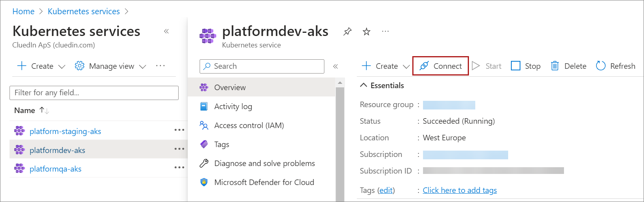Open more options for platform-staging-aks
This screenshot has width=644, height=202.
(179, 130)
